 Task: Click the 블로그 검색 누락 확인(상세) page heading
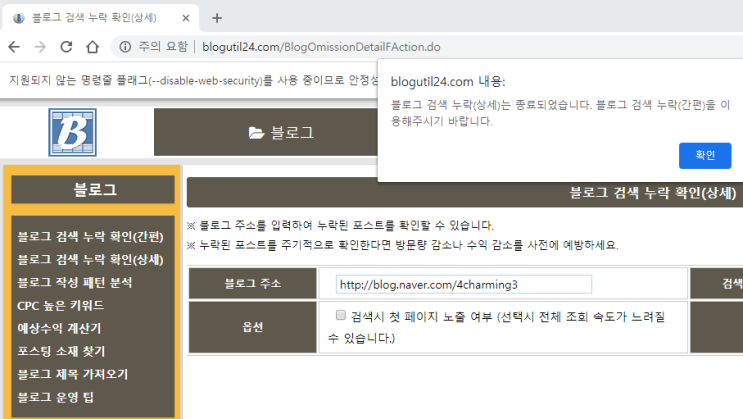point(652,192)
